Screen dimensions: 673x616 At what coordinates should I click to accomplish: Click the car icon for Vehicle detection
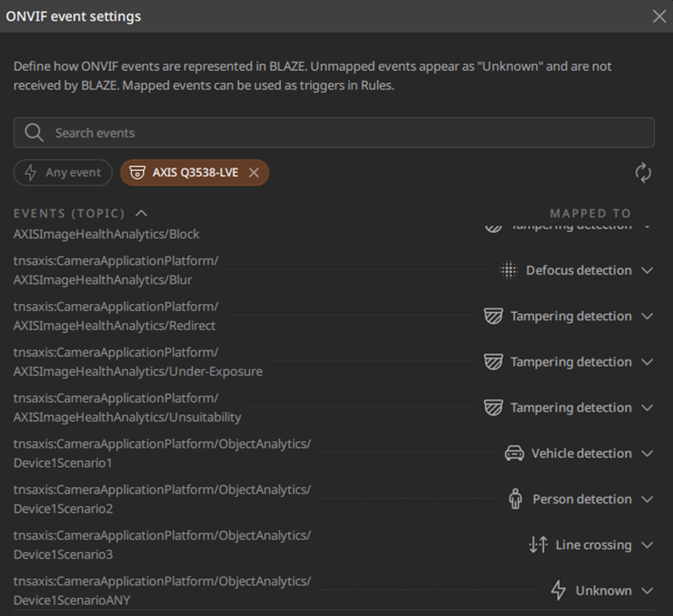click(x=514, y=453)
